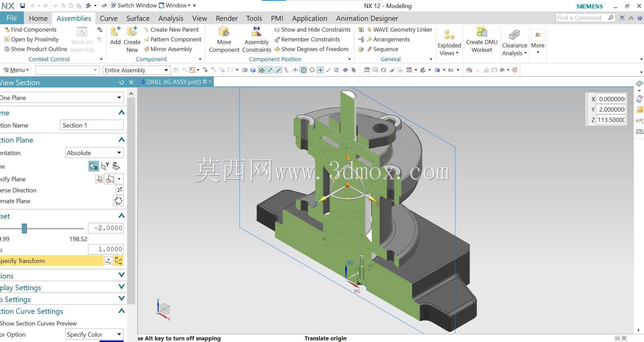The height and width of the screenshot is (342, 644).
Task: Collapse the Section Plane group
Action: click(x=122, y=140)
